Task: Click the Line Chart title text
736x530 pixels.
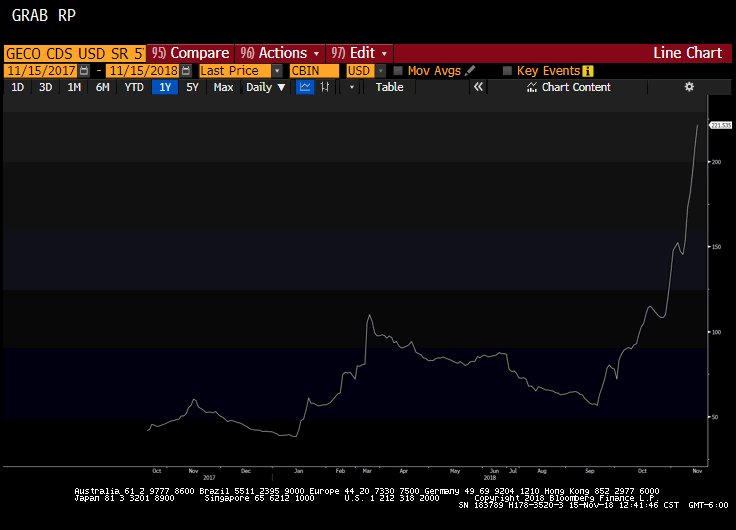Action: (x=687, y=53)
